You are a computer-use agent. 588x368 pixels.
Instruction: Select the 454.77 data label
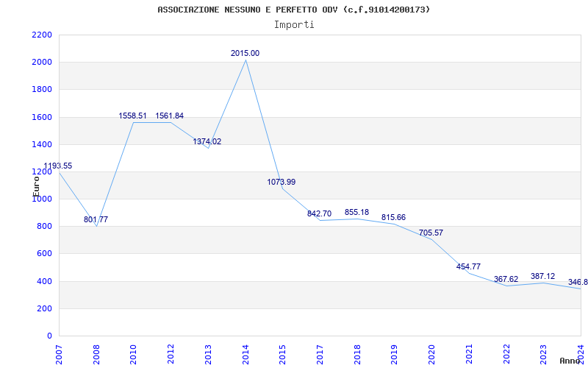tap(468, 266)
